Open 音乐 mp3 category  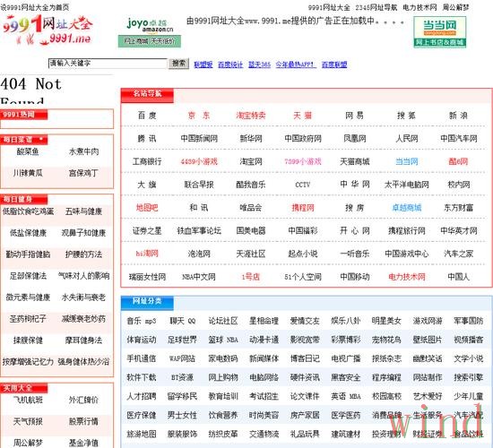[141, 321]
